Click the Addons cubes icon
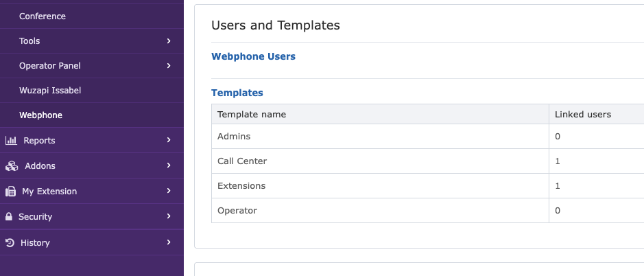Screen dimensions: 644x276 [x=12, y=165]
